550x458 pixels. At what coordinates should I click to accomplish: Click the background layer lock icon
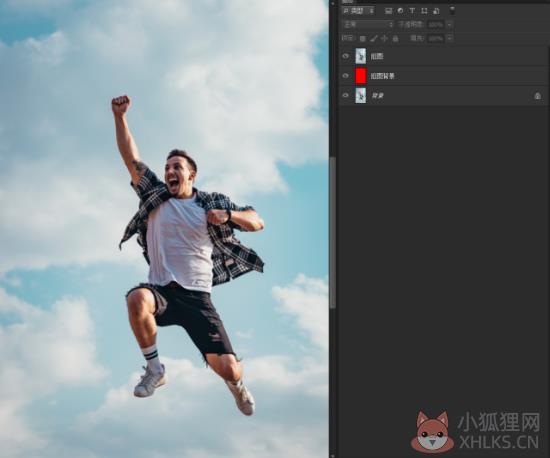click(x=537, y=96)
